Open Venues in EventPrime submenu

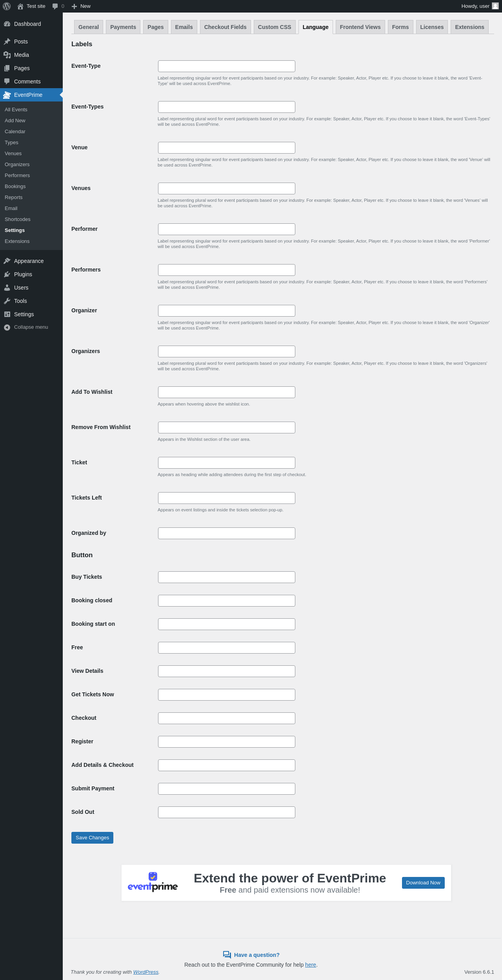[13, 154]
